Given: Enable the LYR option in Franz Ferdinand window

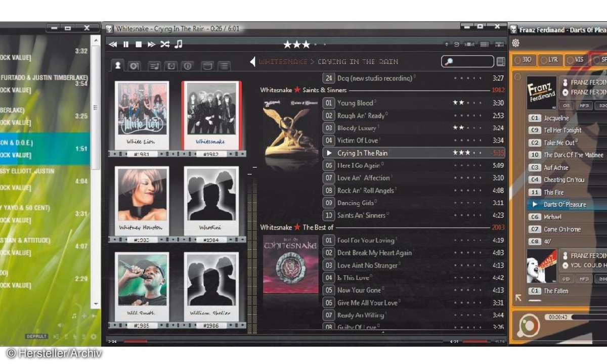Looking at the screenshot, I should (550, 60).
